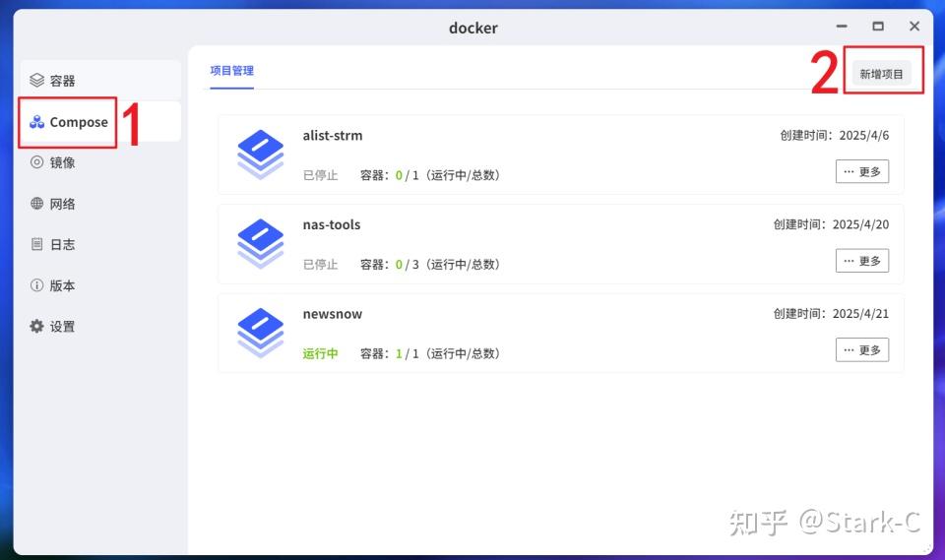Click the alist-strm project stack icon
The width and height of the screenshot is (945, 560).
pos(260,155)
